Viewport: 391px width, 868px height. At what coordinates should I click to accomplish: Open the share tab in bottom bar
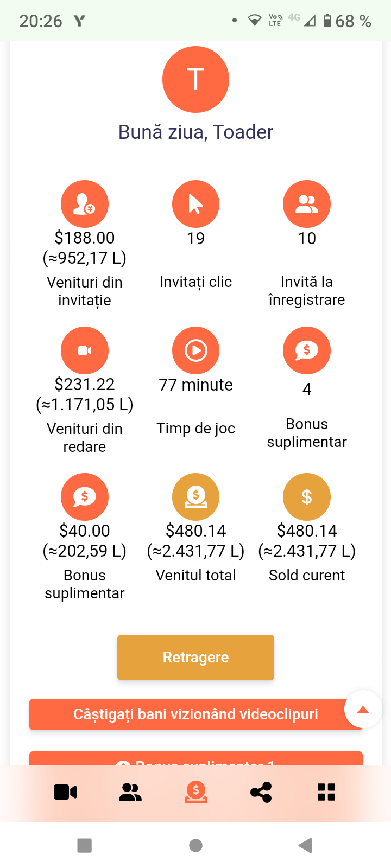pos(261,793)
